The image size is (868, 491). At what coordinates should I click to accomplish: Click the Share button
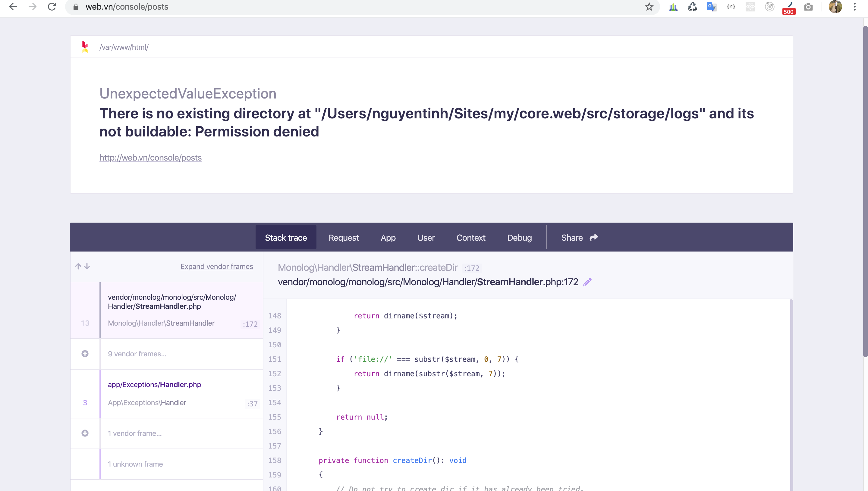click(x=579, y=237)
